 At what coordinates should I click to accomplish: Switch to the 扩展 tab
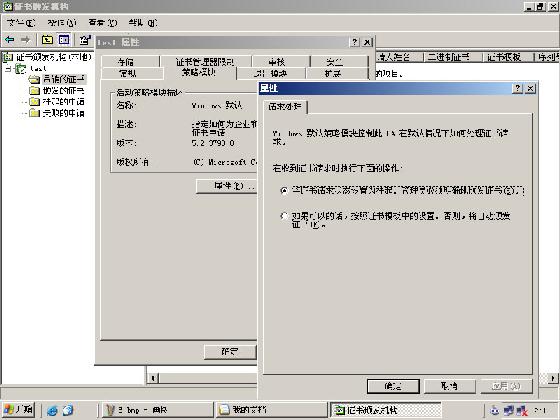click(337, 73)
